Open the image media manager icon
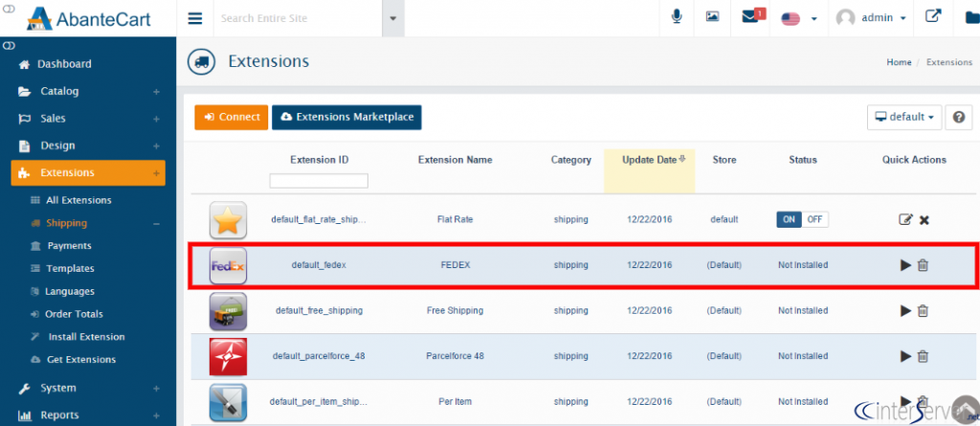Image resolution: width=980 pixels, height=426 pixels. 712,17
